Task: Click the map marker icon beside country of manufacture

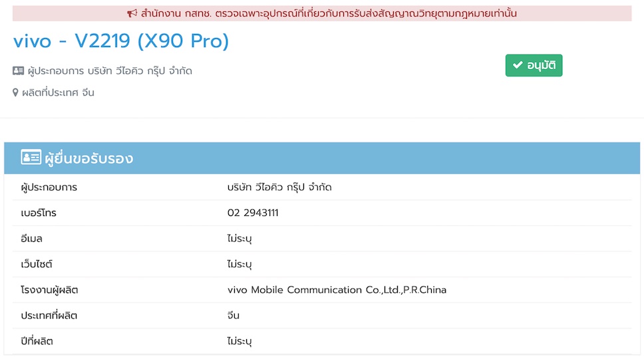Action: (x=16, y=93)
